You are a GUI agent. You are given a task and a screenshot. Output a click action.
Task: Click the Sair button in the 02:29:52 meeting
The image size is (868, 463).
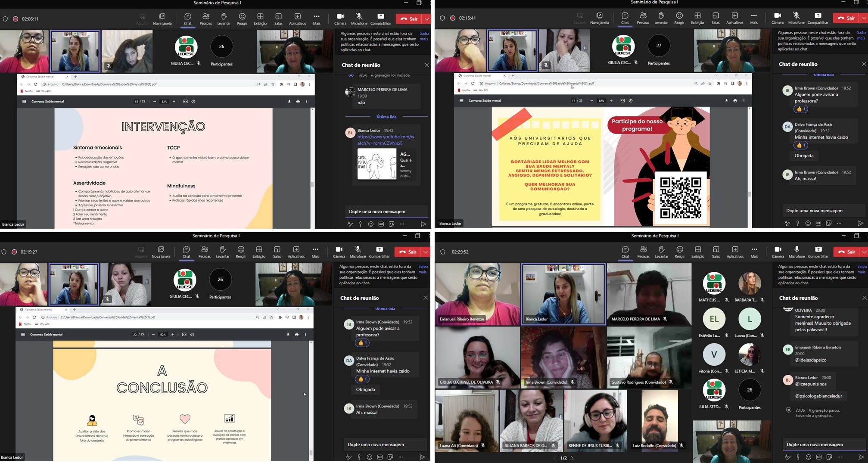tap(846, 252)
